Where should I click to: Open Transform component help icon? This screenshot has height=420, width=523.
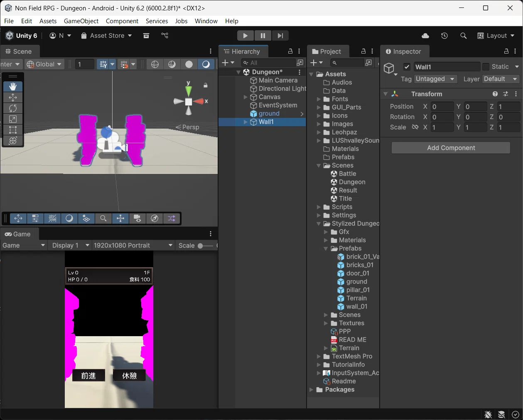[495, 94]
